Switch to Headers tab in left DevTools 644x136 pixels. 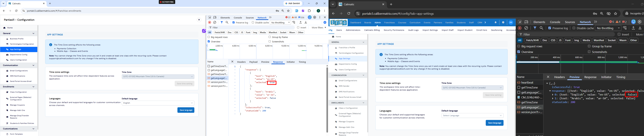pyautogui.click(x=241, y=62)
